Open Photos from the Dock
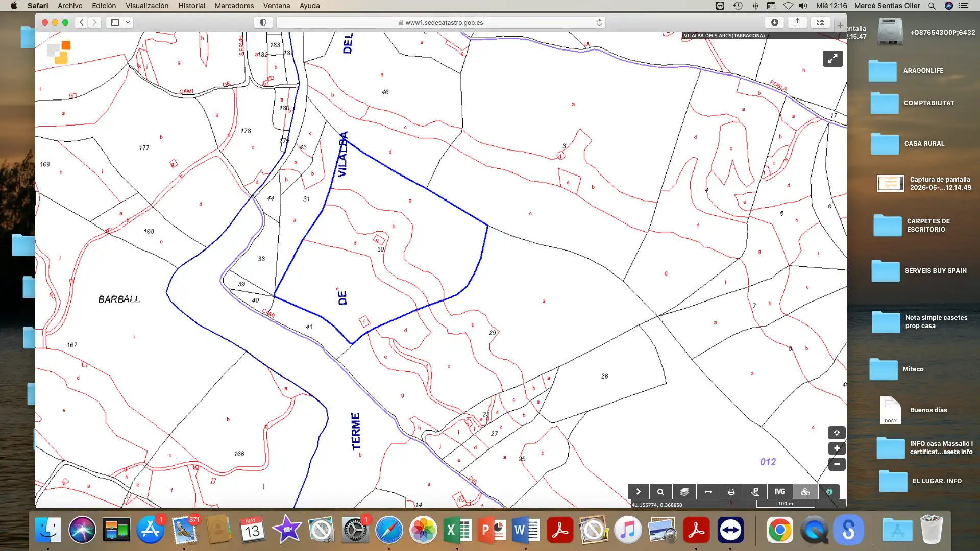 pyautogui.click(x=423, y=530)
